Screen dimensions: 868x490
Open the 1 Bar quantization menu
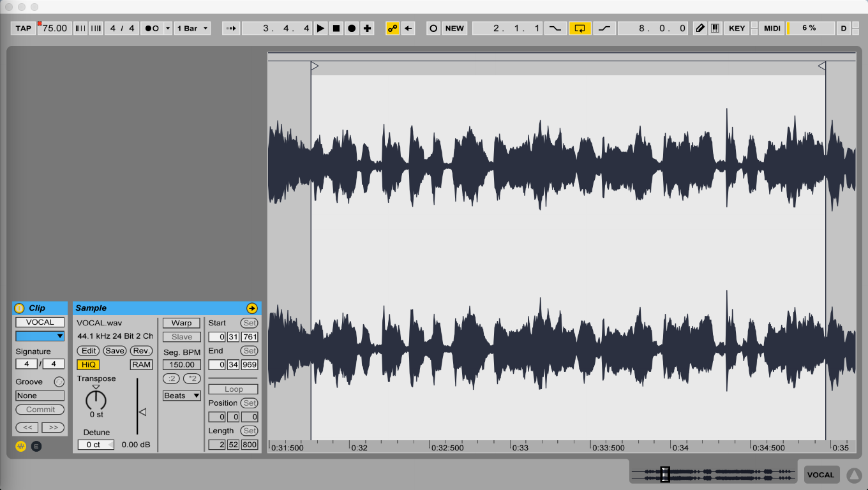(192, 28)
